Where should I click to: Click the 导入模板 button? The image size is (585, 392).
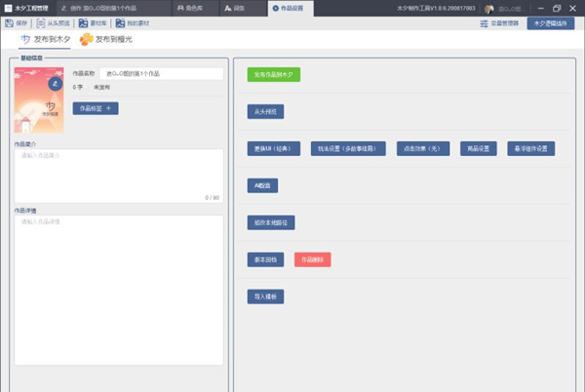coord(265,295)
